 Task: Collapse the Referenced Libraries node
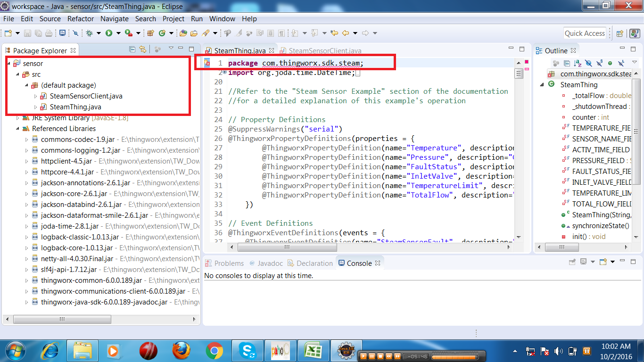pyautogui.click(x=18, y=129)
